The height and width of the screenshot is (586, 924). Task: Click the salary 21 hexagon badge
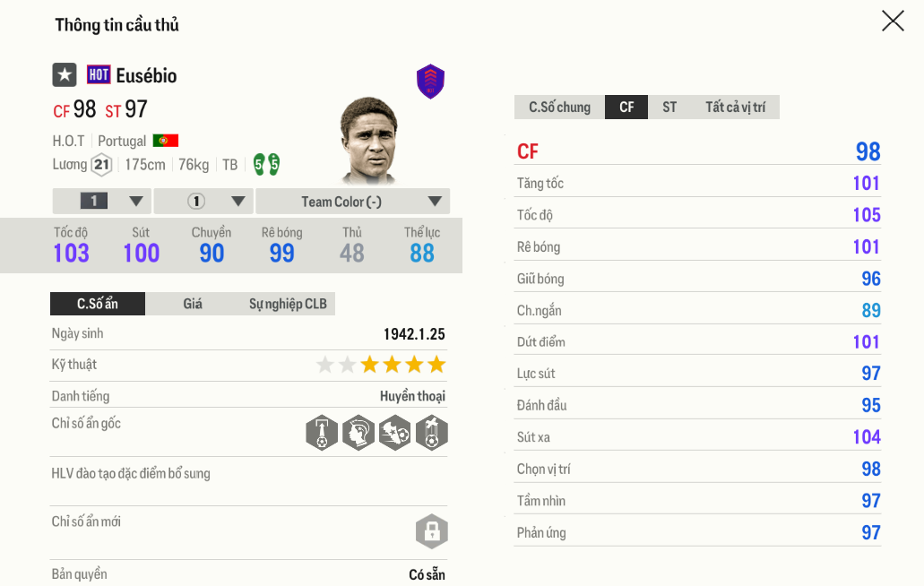click(101, 164)
